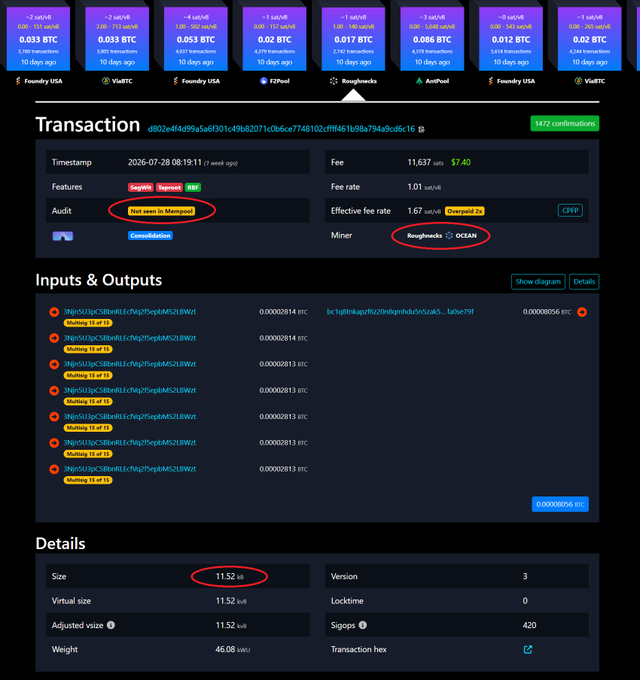This screenshot has width=640, height=680.
Task: Click the Taproot feature badge
Action: pos(169,187)
